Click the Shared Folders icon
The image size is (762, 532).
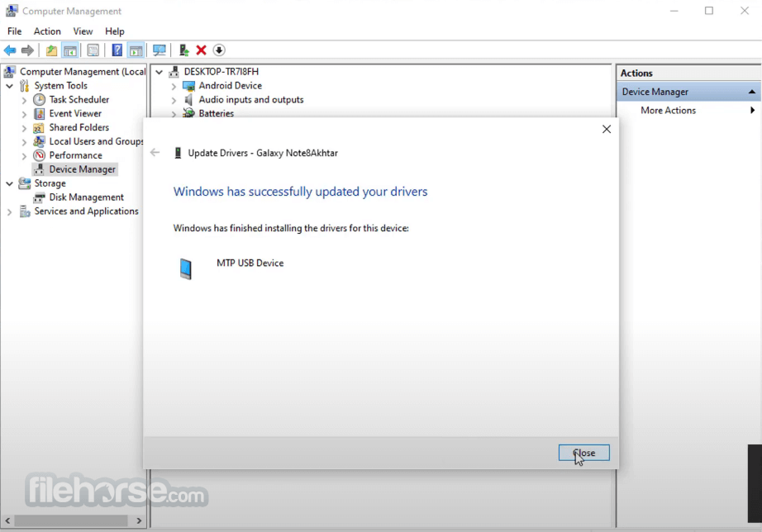[x=40, y=128]
